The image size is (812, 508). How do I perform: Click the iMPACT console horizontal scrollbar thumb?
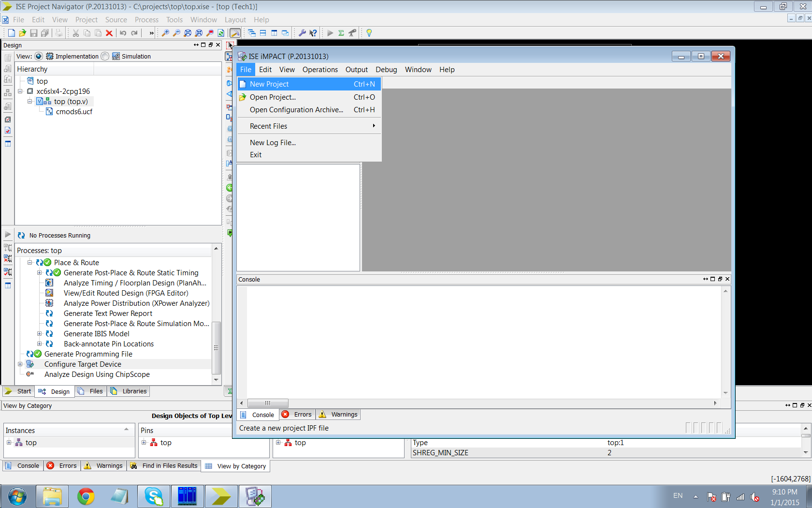pyautogui.click(x=268, y=403)
